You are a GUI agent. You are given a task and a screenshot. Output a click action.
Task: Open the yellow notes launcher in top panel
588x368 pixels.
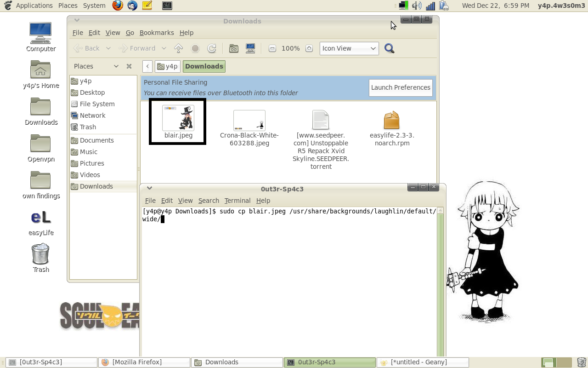(x=147, y=6)
